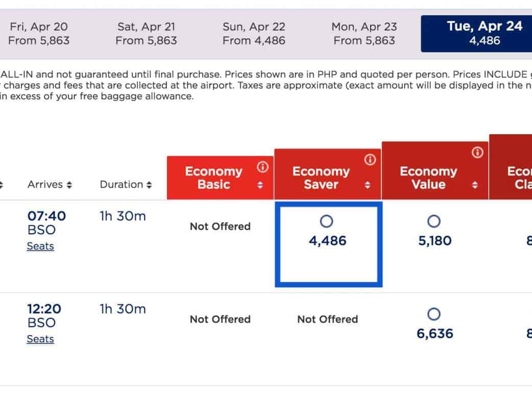Sort flights by Economy Value fare
Image resolution: width=532 pixels, height=399 pixels.
pyautogui.click(x=475, y=185)
